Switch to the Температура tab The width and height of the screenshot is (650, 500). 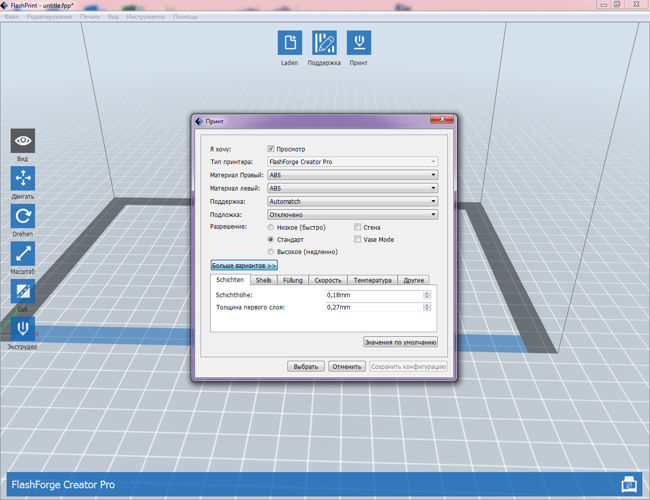(370, 281)
